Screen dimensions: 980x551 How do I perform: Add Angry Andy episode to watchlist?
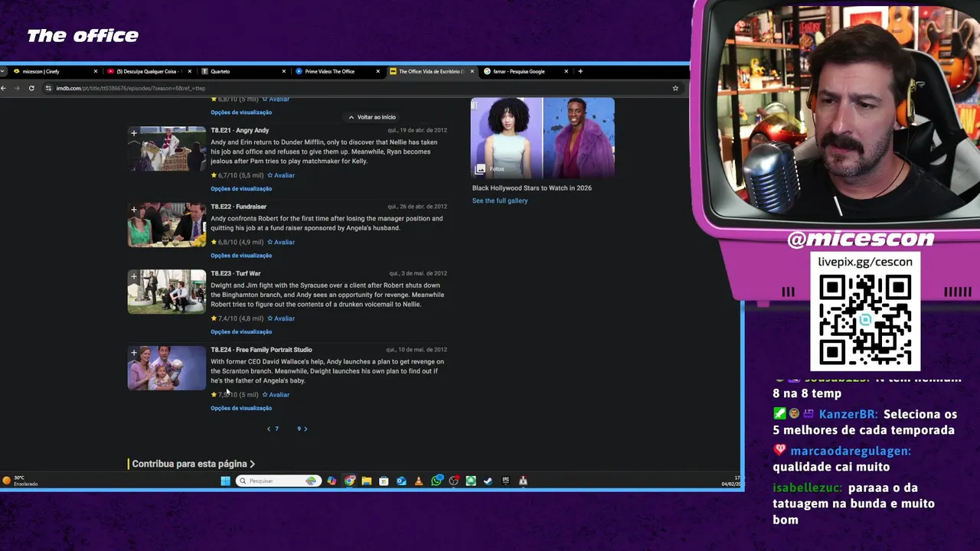click(133, 133)
